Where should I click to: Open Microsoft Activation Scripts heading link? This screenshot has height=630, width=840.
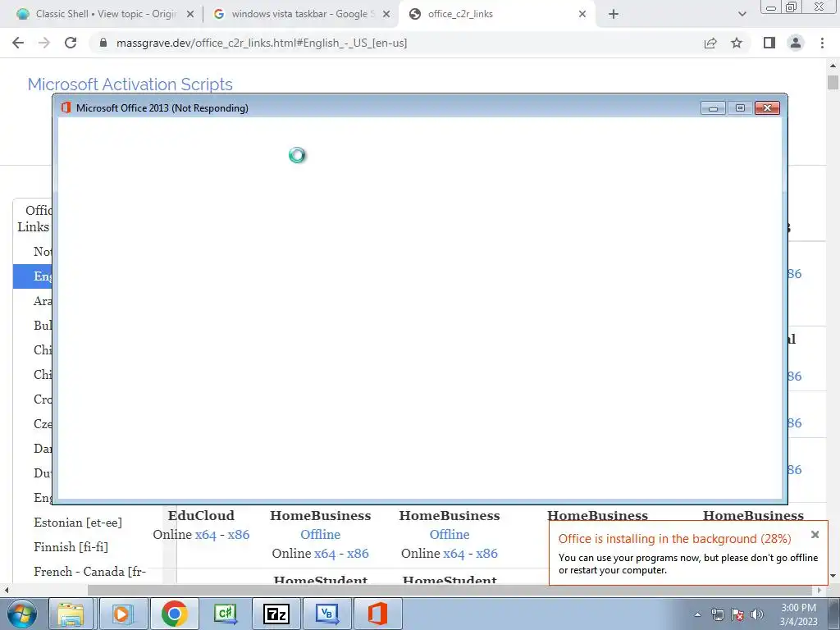[x=130, y=84]
